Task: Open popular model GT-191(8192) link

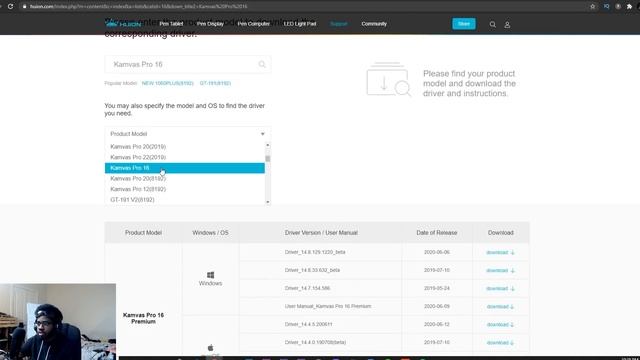Action: (x=215, y=83)
